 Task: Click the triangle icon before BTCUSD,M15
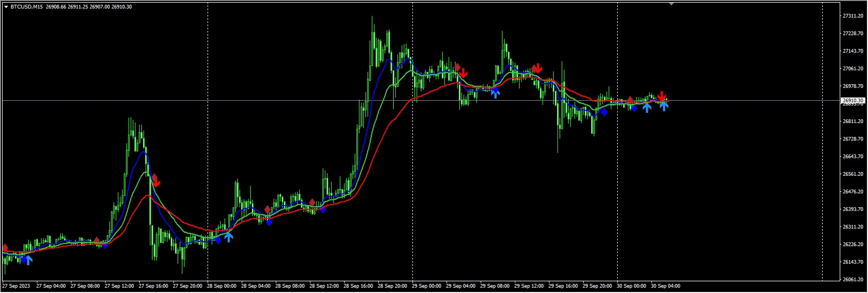point(6,7)
